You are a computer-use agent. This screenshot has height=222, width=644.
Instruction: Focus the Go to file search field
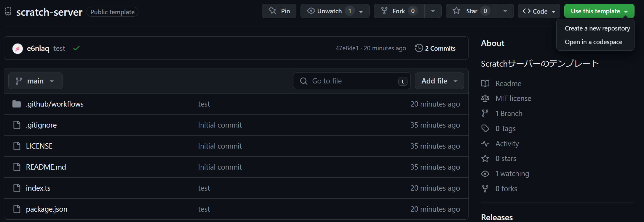(352, 81)
